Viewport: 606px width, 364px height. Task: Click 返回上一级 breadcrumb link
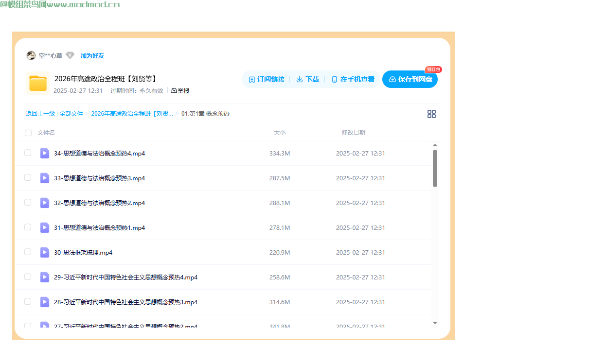(40, 114)
